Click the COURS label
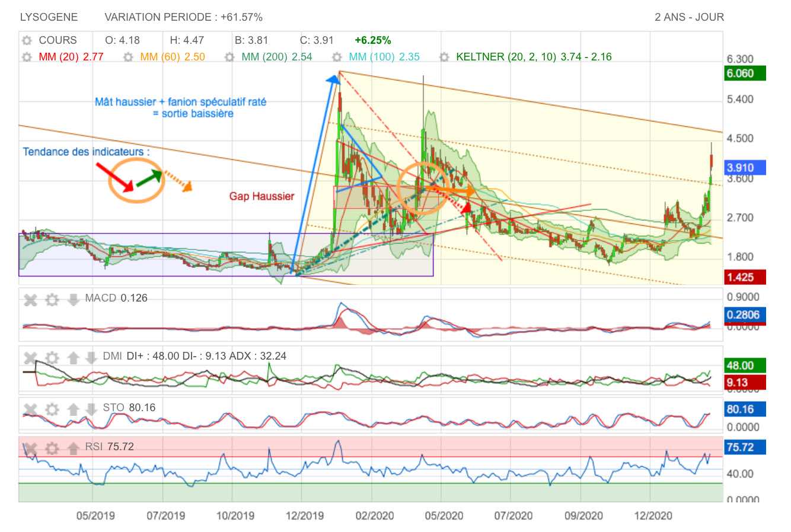 point(58,40)
